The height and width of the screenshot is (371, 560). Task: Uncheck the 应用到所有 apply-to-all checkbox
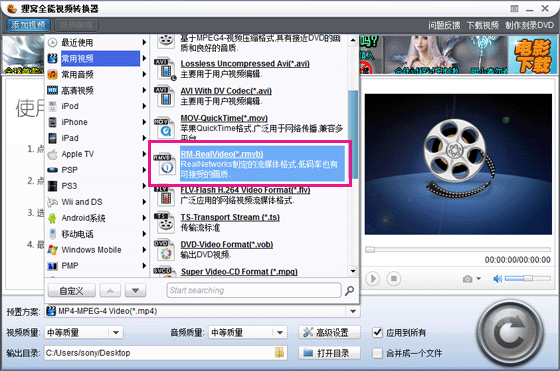[x=378, y=332]
